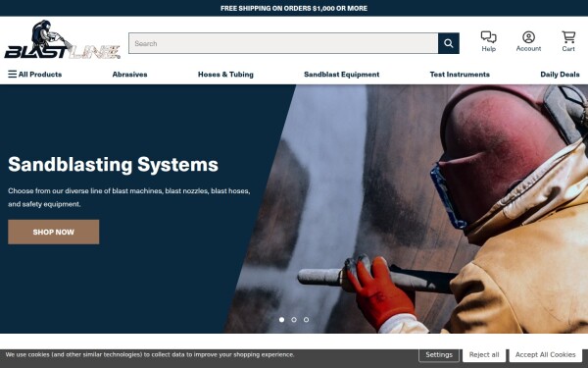588x368 pixels.
Task: Click Reject all cookies
Action: click(x=484, y=355)
